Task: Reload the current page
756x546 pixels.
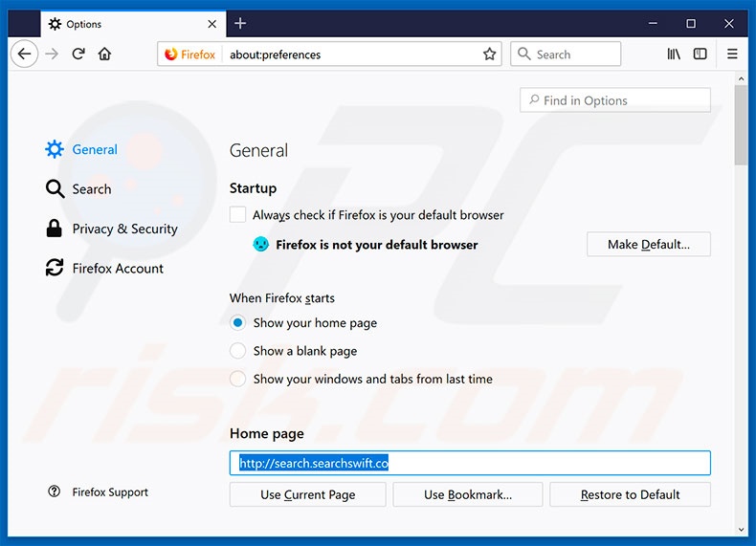Action: 78,54
